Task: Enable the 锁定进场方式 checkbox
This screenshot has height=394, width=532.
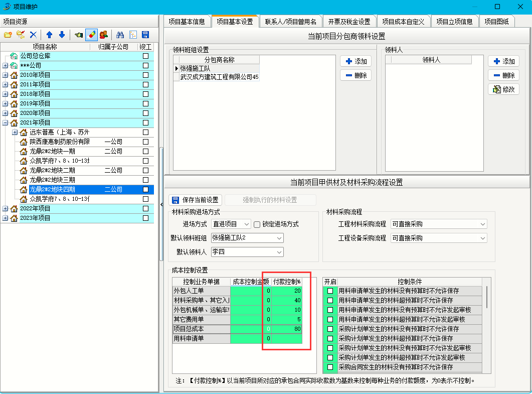Action: (x=257, y=224)
